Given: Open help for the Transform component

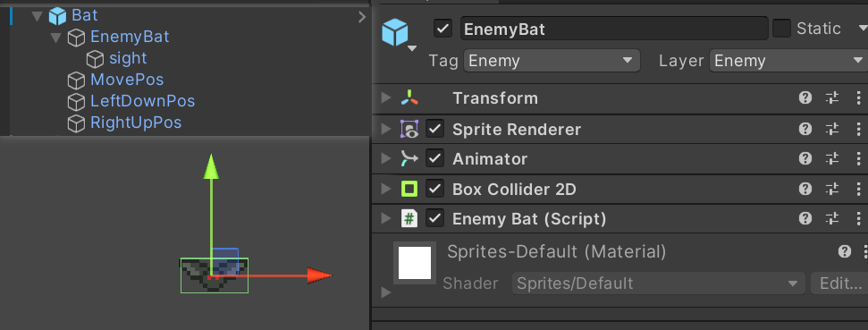Looking at the screenshot, I should click(805, 98).
